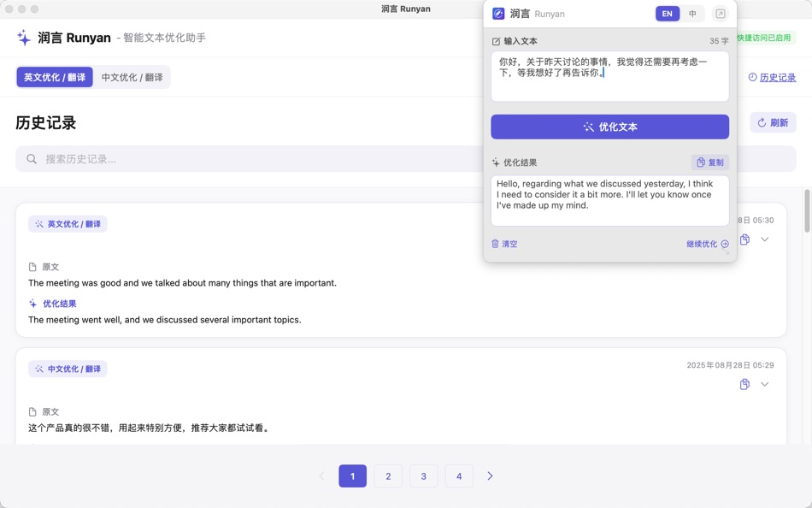Click the copy icon on the first history card
Image resolution: width=812 pixels, height=508 pixels.
(x=744, y=239)
